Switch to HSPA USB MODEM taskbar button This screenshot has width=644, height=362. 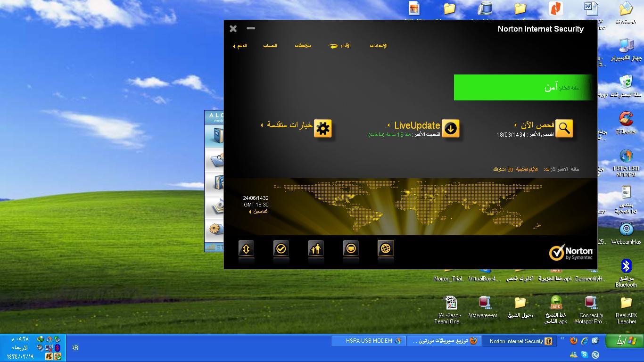pos(368,341)
